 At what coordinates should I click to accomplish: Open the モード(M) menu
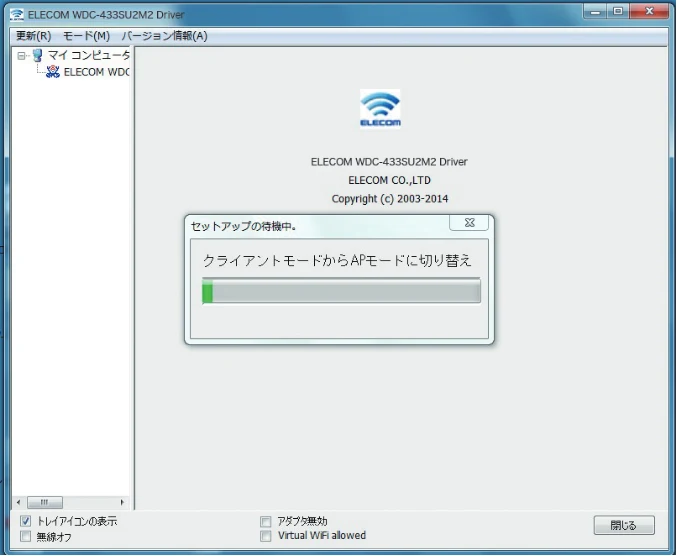(x=86, y=35)
